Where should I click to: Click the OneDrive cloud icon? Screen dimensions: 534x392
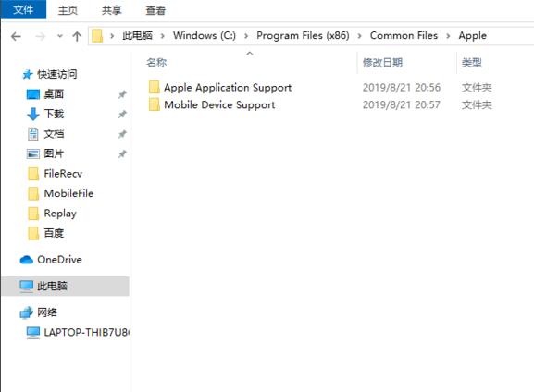click(x=27, y=260)
